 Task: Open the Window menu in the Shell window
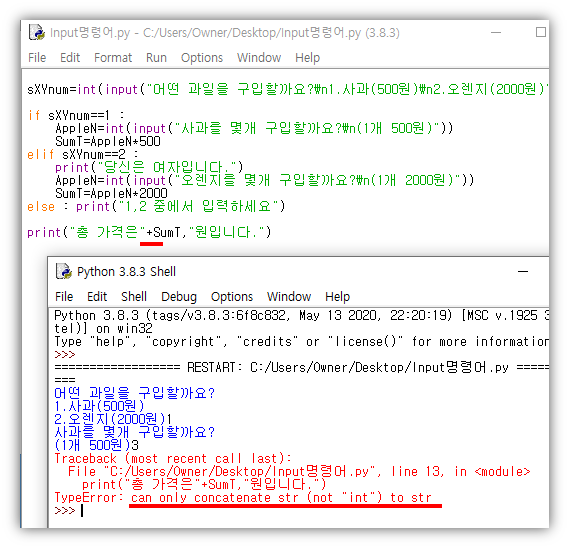(x=289, y=297)
